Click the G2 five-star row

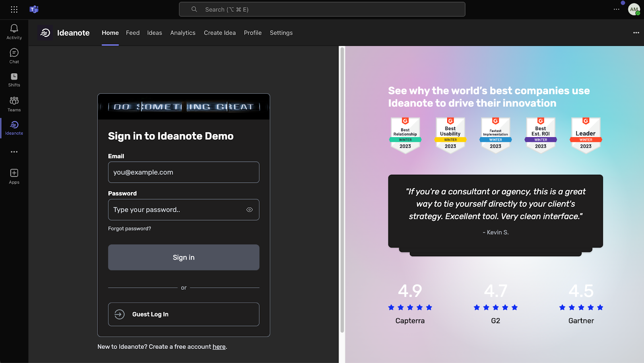tap(495, 307)
